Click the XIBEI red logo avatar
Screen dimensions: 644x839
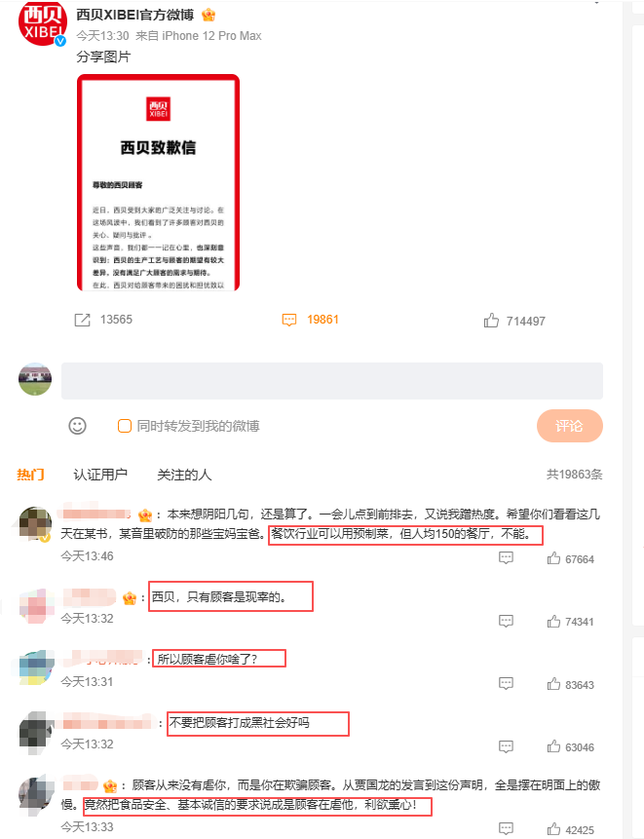pos(42,22)
